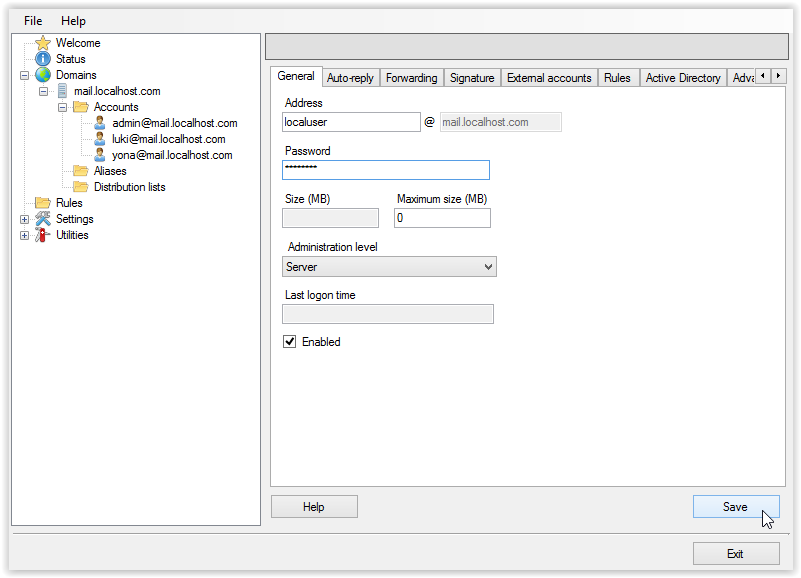This screenshot has width=801, height=578.
Task: Select Status in the tree
Action: [70, 59]
